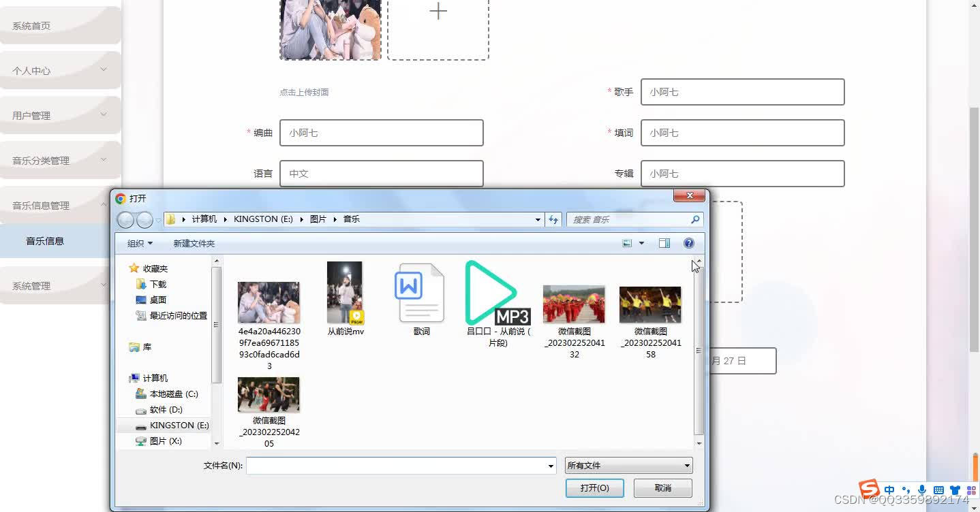Click the 专辑 input field
The image size is (980, 512).
pos(742,174)
